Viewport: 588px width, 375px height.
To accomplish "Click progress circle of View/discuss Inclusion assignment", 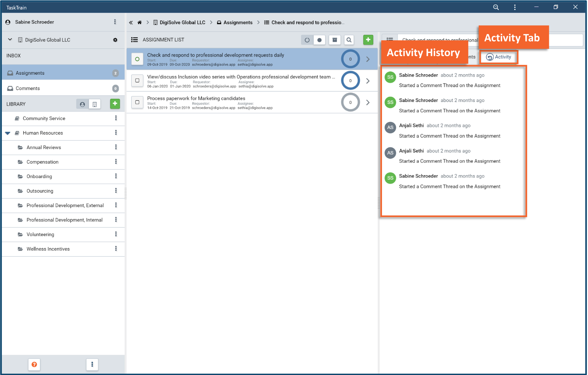I will pyautogui.click(x=350, y=81).
